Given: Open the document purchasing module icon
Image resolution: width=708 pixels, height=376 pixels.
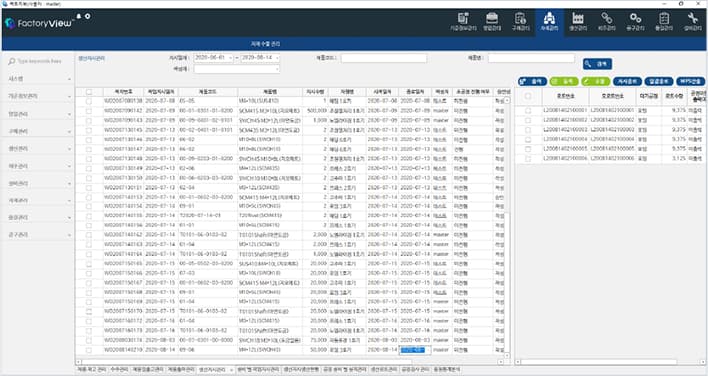Looking at the screenshot, I should (x=520, y=21).
